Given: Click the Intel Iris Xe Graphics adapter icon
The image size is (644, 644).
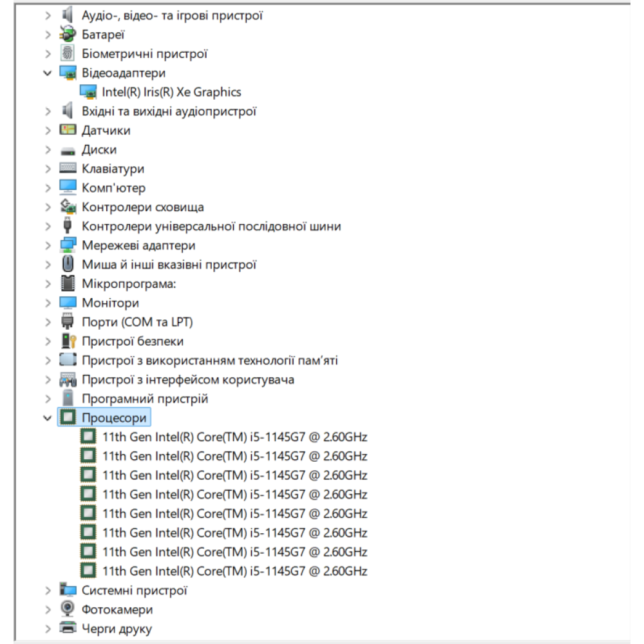Looking at the screenshot, I should tap(88, 92).
